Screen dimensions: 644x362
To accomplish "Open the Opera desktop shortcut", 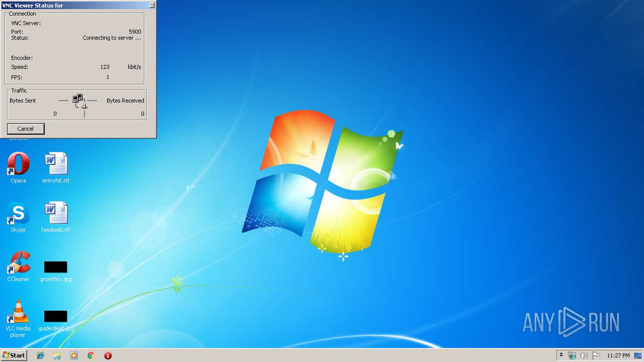I will tap(18, 168).
